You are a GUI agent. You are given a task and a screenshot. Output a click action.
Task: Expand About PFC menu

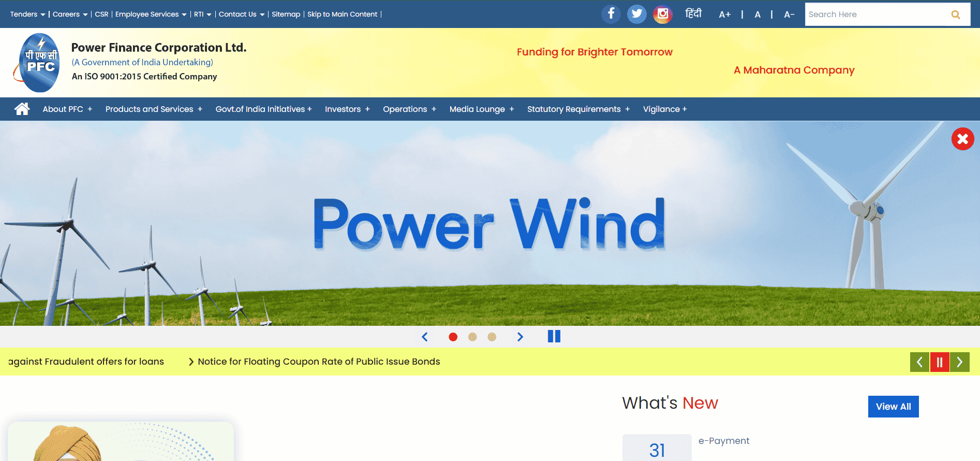67,109
